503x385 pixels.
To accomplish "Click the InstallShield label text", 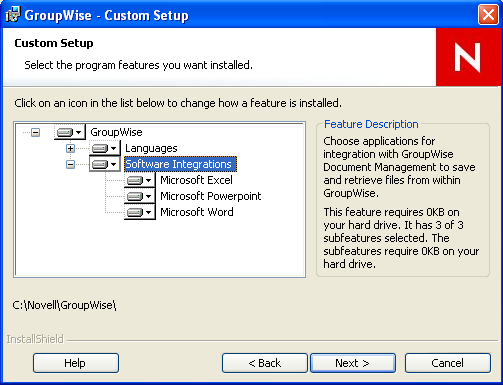I will 35,339.
